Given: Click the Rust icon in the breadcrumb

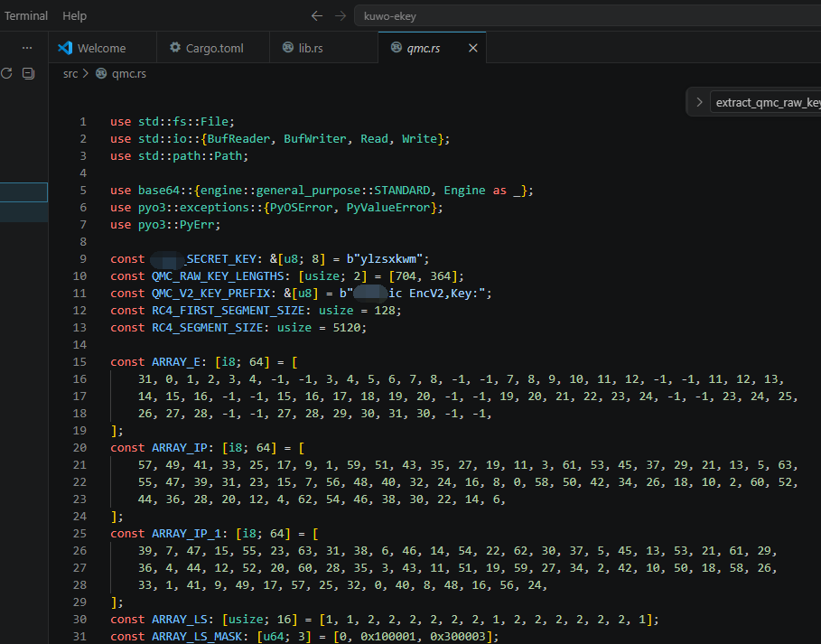Looking at the screenshot, I should (x=101, y=73).
